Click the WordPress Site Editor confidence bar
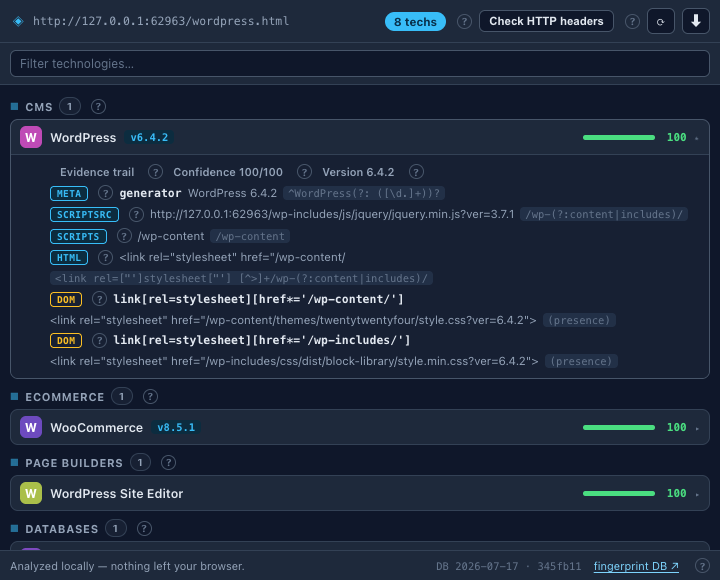This screenshot has width=720, height=580. [619, 493]
